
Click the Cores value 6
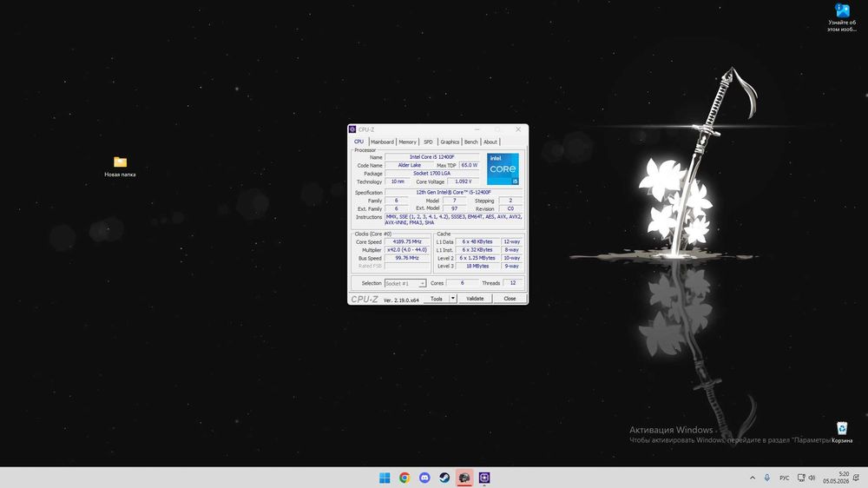[463, 283]
